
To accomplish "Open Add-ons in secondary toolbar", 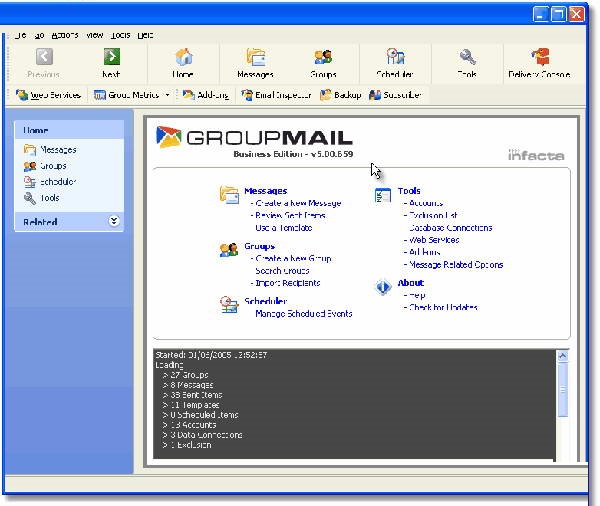I will click(206, 95).
